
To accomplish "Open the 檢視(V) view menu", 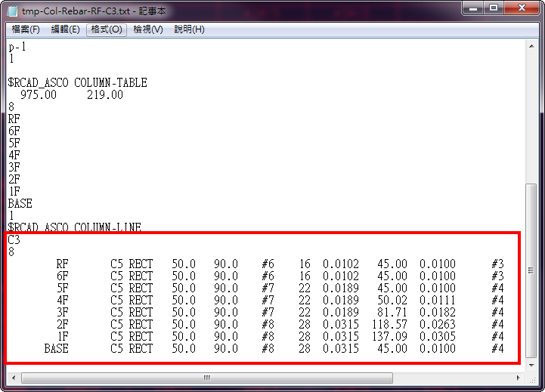I will (147, 29).
